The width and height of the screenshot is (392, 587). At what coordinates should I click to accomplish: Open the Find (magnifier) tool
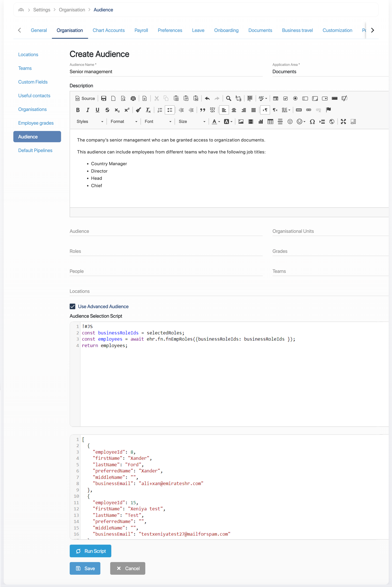[228, 98]
